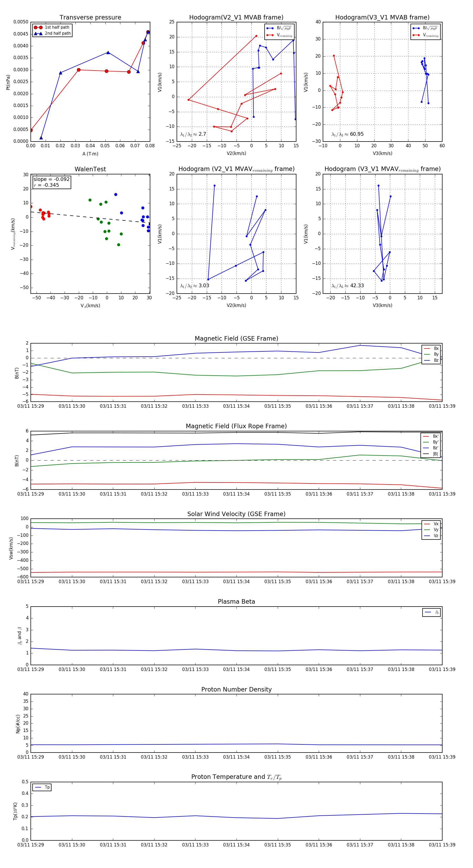Click the "Hodogram(V3_V1 MVAB frame)" title
Screen dimensions: 473x868
(x=382, y=18)
